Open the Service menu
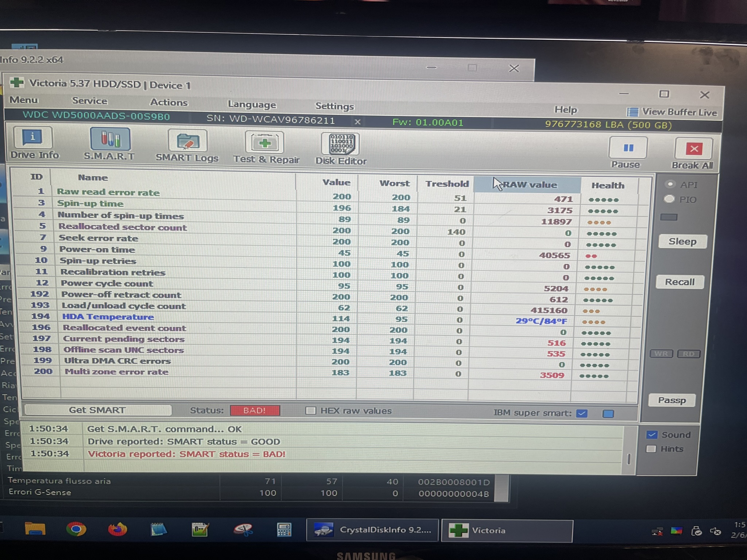The width and height of the screenshot is (747, 560). coord(90,101)
